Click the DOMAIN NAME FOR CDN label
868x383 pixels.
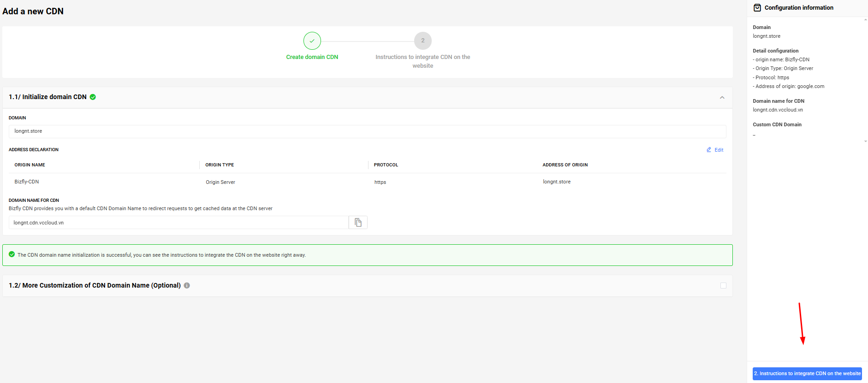(34, 200)
